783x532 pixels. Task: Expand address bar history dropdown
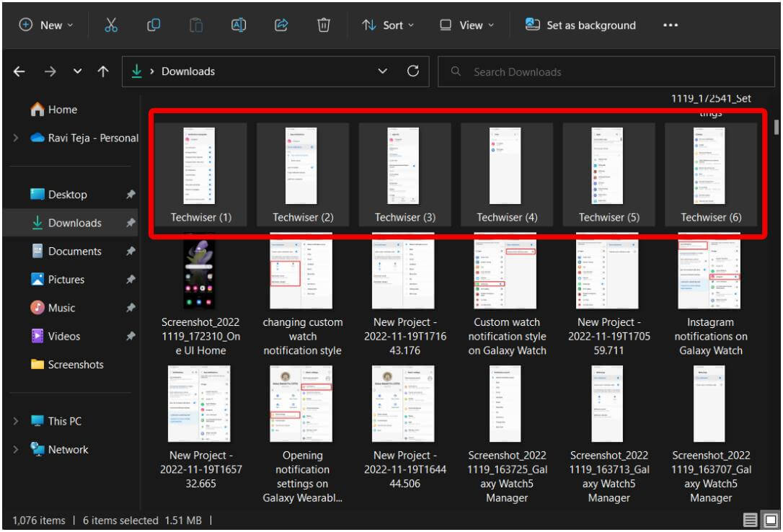click(x=383, y=71)
